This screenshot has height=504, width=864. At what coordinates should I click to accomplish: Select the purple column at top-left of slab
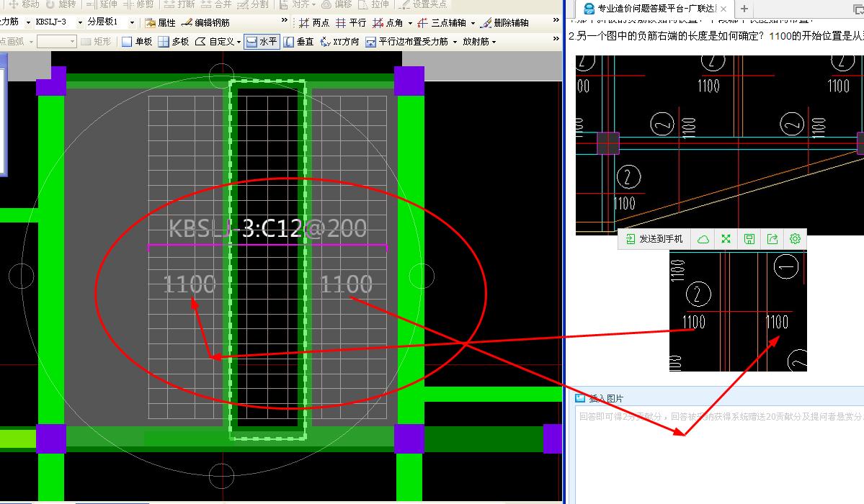point(51,81)
